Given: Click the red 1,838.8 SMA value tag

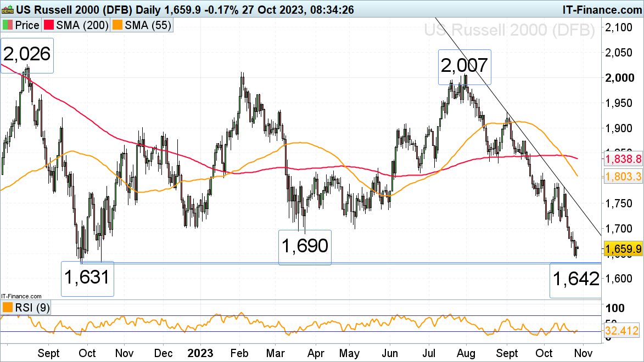Looking at the screenshot, I should pyautogui.click(x=623, y=159).
